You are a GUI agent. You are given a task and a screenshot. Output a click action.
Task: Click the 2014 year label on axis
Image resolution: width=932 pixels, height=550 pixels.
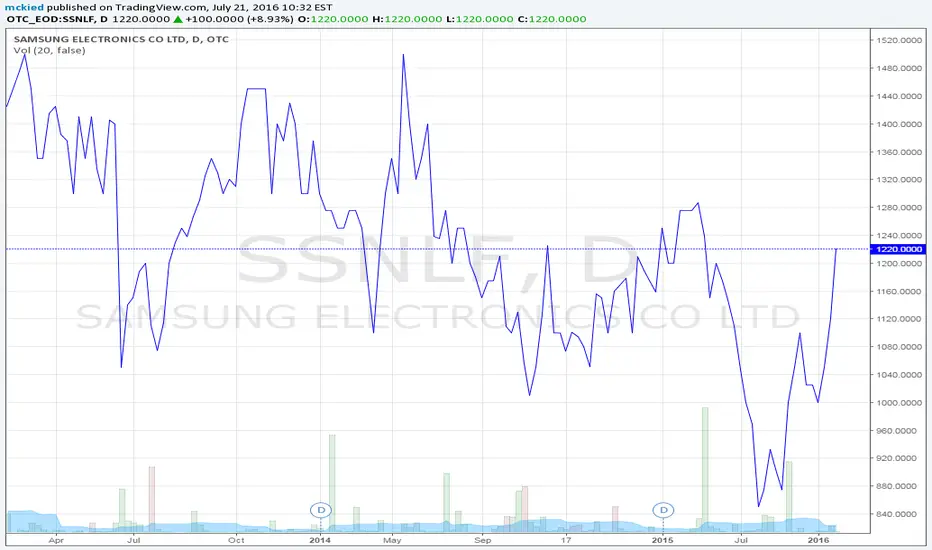click(x=320, y=540)
